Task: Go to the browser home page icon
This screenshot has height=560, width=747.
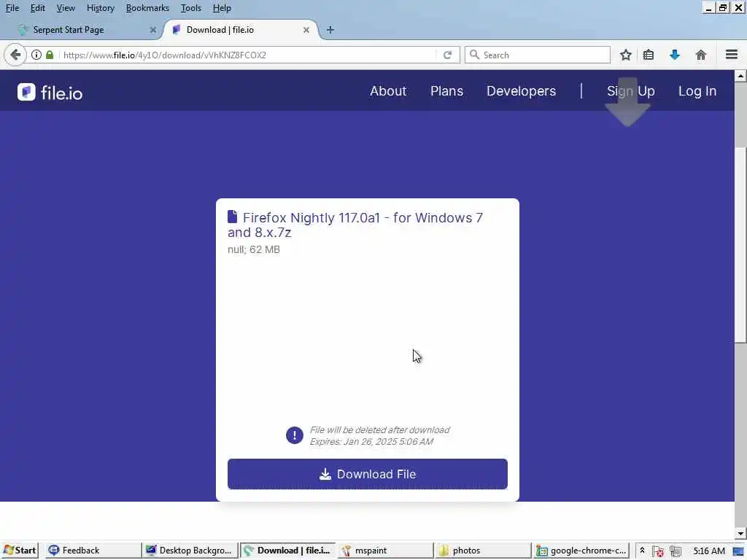Action: [701, 55]
